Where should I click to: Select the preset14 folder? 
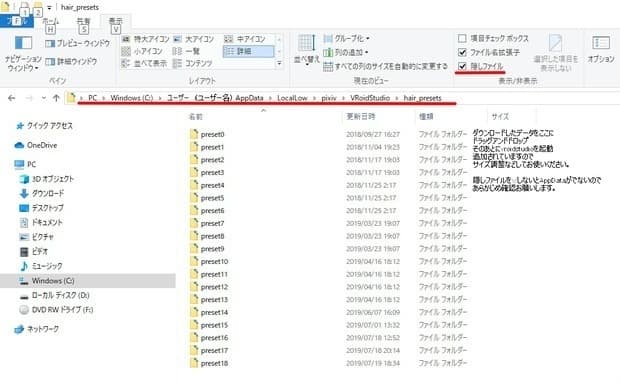click(x=214, y=312)
